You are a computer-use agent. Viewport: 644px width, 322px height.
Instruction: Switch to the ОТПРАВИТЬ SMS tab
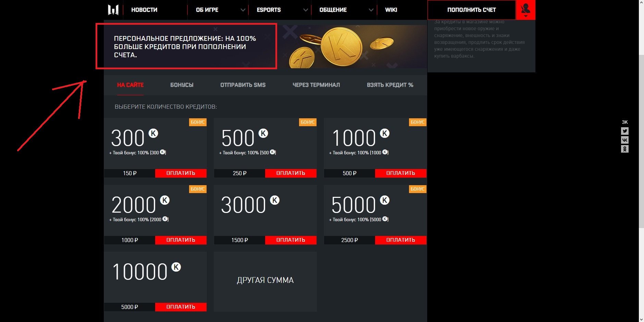pos(243,85)
